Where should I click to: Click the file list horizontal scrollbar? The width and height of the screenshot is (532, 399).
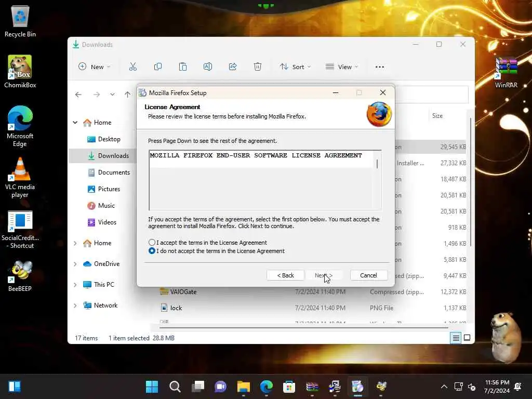point(303,328)
